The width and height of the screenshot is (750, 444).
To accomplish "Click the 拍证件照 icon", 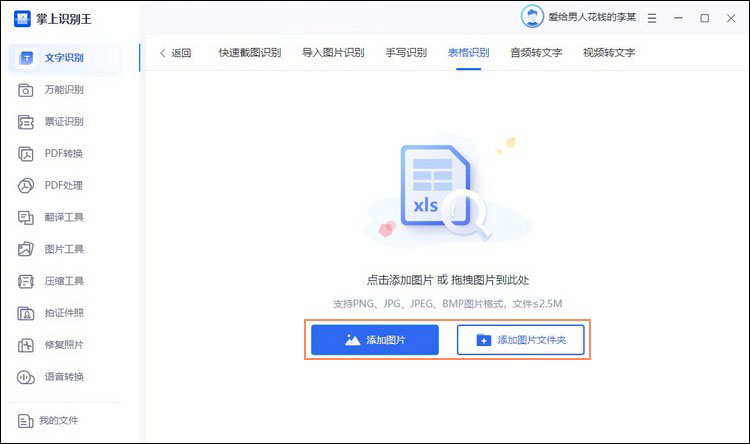I will [25, 313].
